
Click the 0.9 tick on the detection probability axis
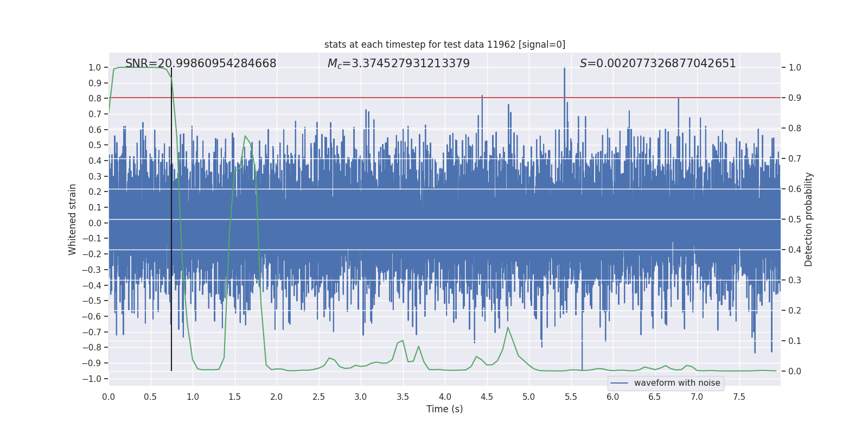click(795, 98)
